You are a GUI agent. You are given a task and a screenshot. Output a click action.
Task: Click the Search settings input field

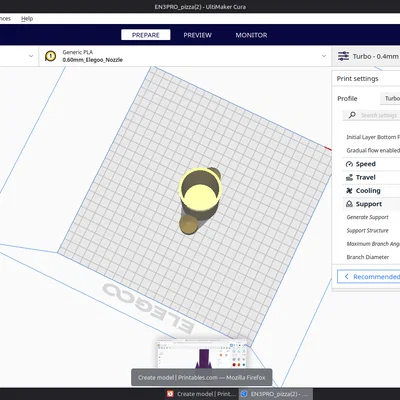coord(378,115)
